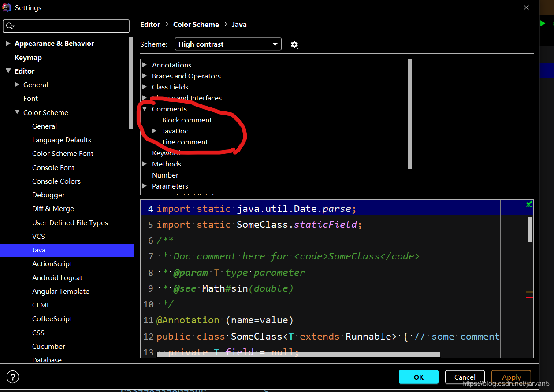554x392 pixels.
Task: Click the search magnifier icon in settings
Action: tap(10, 26)
